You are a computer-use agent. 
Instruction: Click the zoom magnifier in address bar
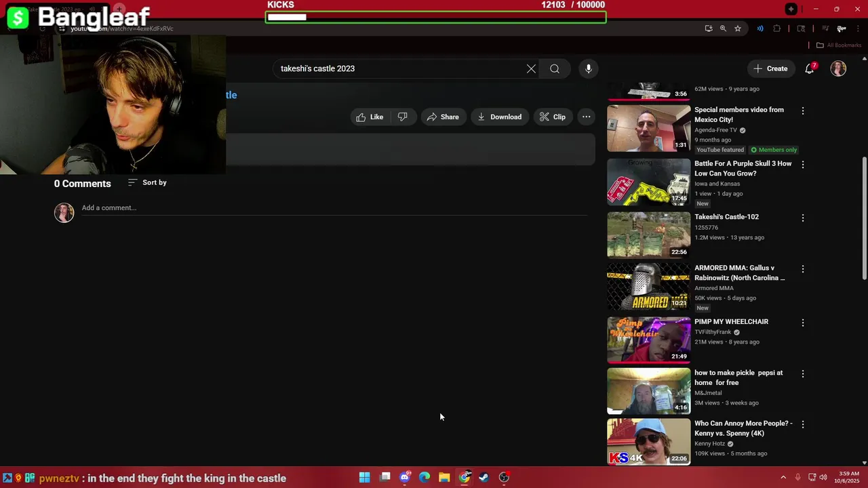coord(723,28)
